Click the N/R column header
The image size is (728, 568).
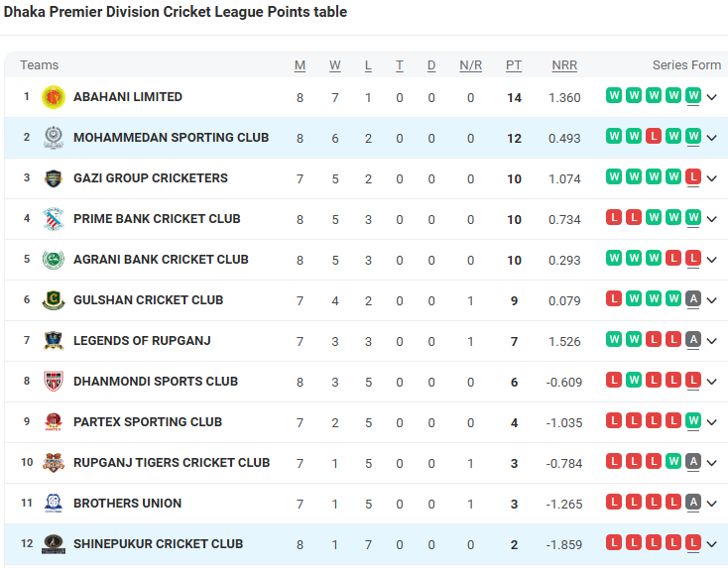[471, 65]
